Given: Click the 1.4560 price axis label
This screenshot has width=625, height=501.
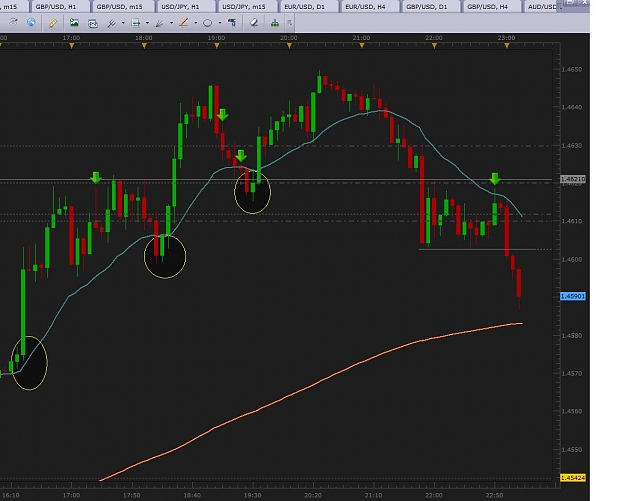Looking at the screenshot, I should [571, 411].
